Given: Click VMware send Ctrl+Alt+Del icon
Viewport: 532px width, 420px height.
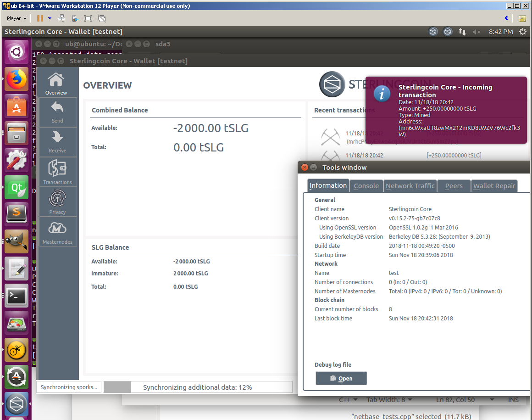Looking at the screenshot, I should 61,18.
